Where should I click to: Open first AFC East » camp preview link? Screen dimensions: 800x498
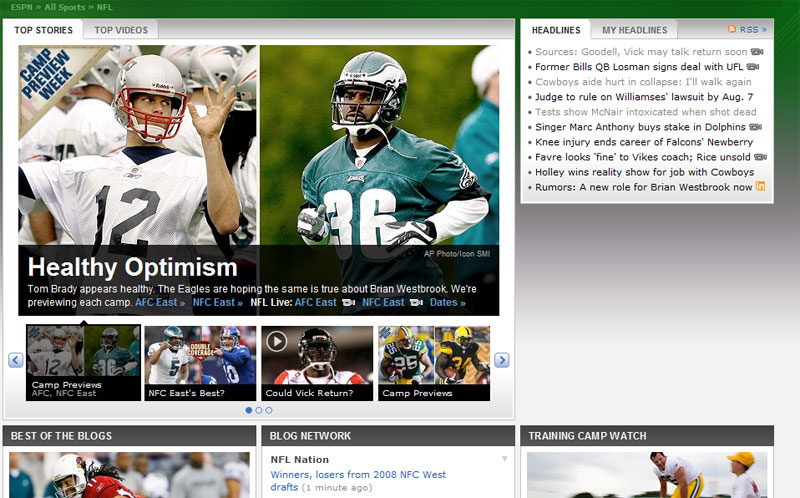160,302
